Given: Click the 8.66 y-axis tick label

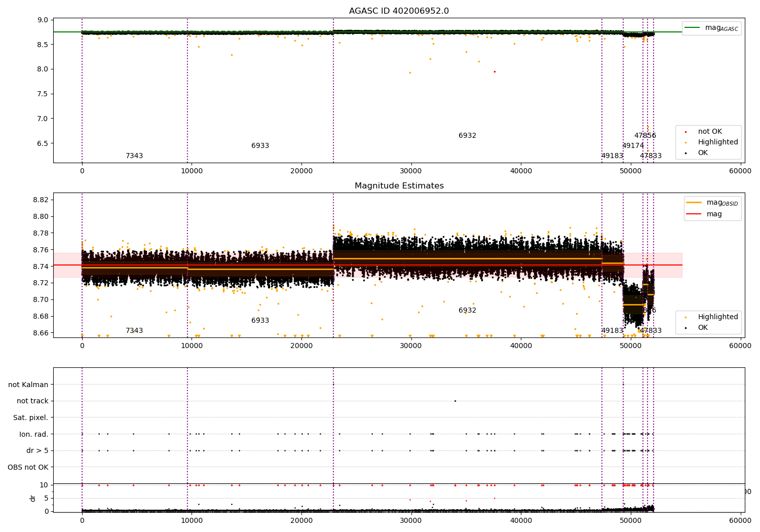Looking at the screenshot, I should click(41, 333).
